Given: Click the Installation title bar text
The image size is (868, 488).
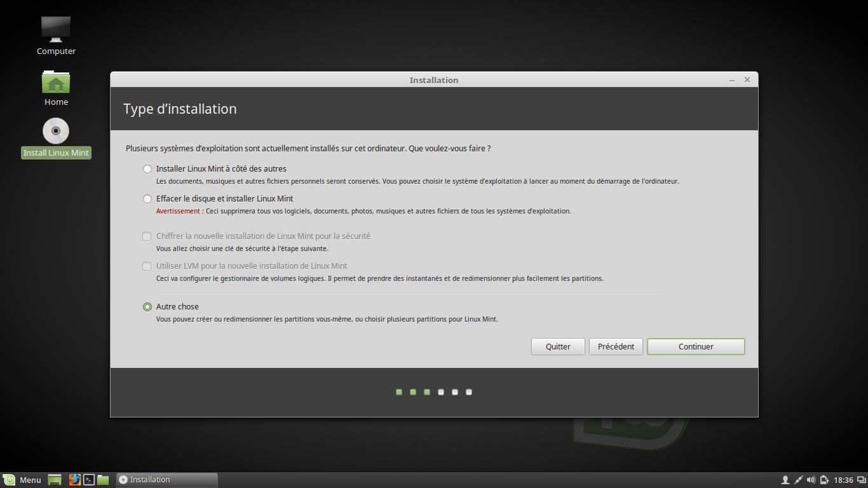Looking at the screenshot, I should pos(434,80).
